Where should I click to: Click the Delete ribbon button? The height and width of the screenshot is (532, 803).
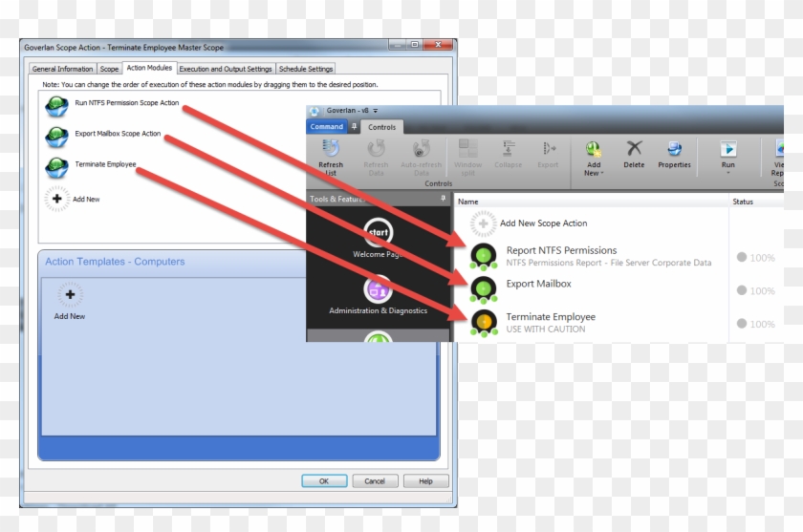pyautogui.click(x=634, y=154)
